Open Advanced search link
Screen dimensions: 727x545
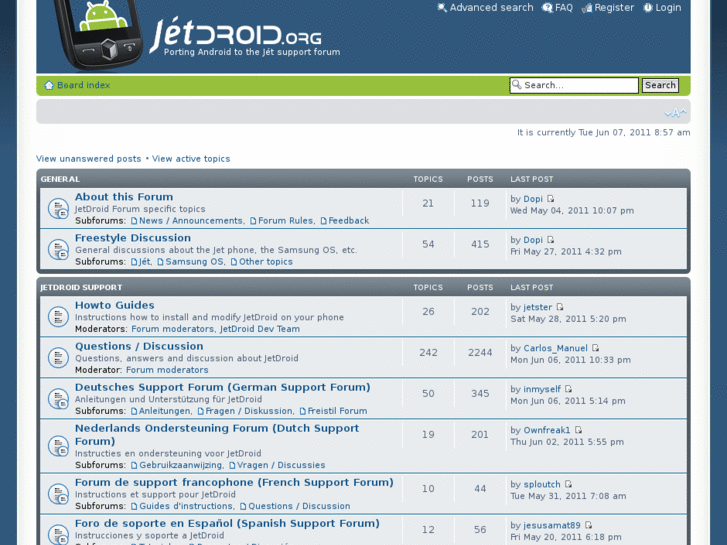point(491,7)
